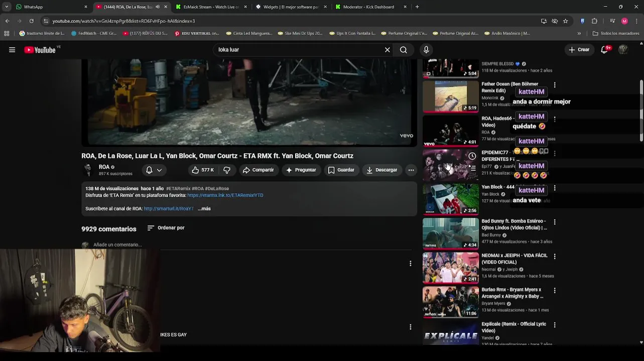
Task: Open YouTube notifications bell
Action: 605,50
